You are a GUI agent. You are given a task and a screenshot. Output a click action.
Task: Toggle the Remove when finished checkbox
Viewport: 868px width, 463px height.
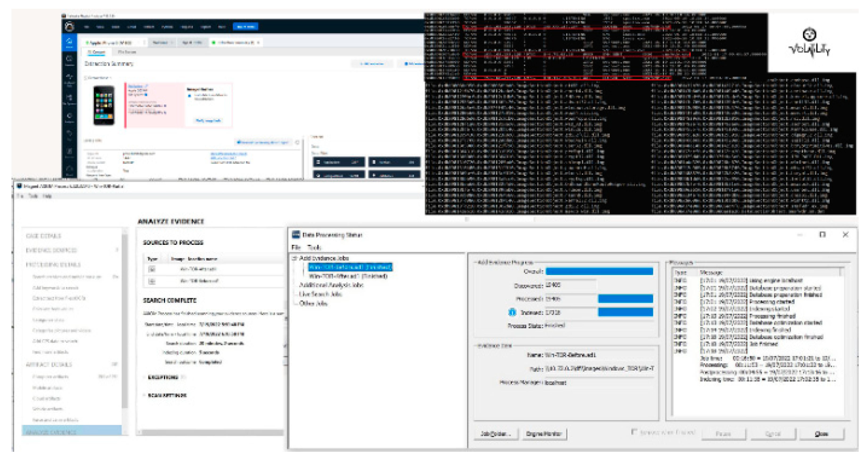634,432
